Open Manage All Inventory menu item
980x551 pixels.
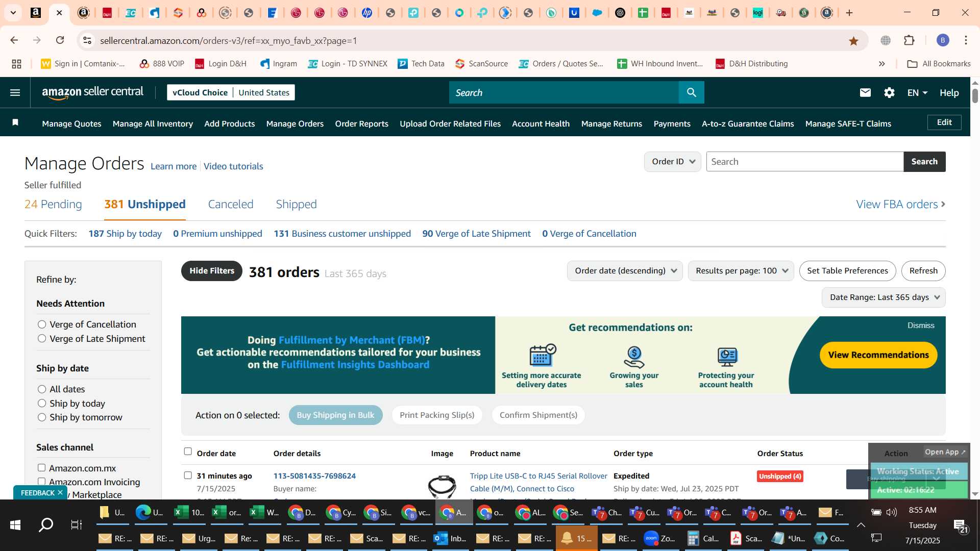(x=153, y=123)
